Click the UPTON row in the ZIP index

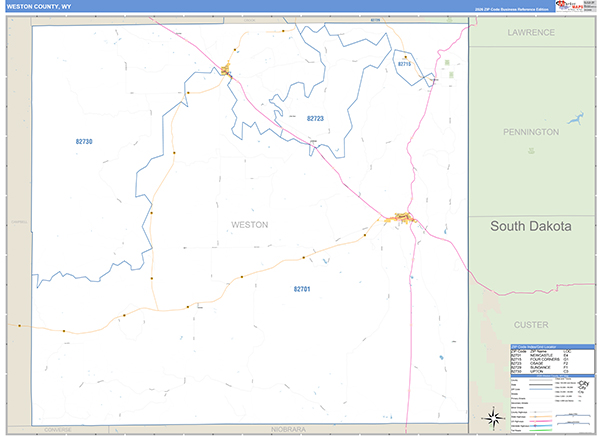(x=541, y=371)
